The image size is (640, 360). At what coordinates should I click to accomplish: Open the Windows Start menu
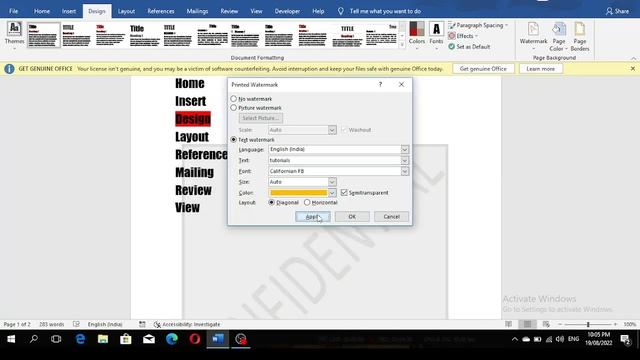11,339
